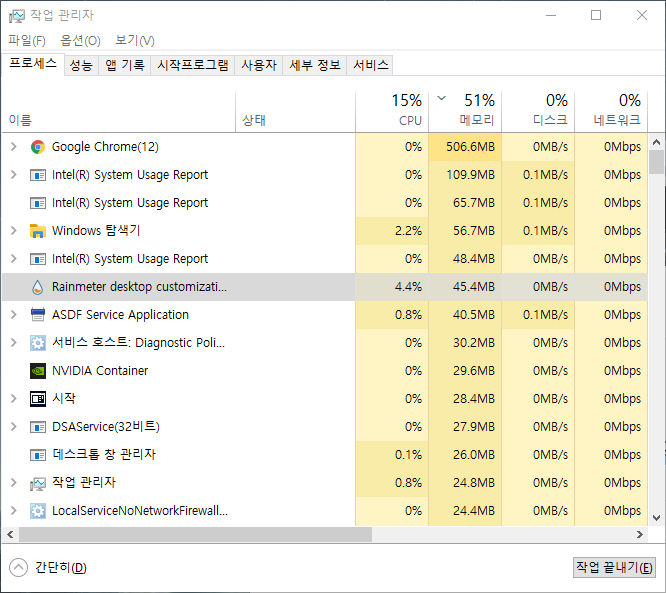This screenshot has width=666, height=593.
Task: Click the NVIDIA Container icon
Action: 38,371
